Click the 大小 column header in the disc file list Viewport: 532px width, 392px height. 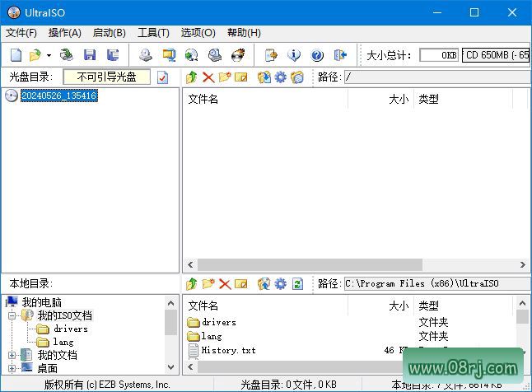(380, 99)
